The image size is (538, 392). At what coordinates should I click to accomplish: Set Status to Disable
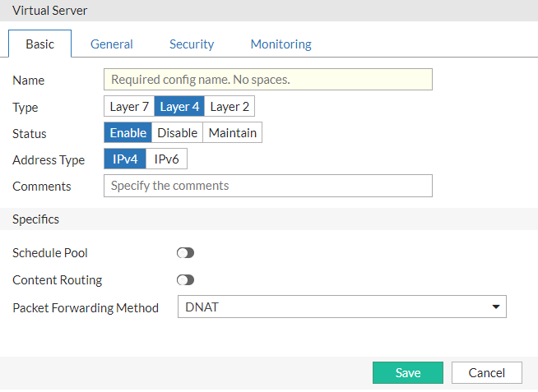tap(177, 133)
